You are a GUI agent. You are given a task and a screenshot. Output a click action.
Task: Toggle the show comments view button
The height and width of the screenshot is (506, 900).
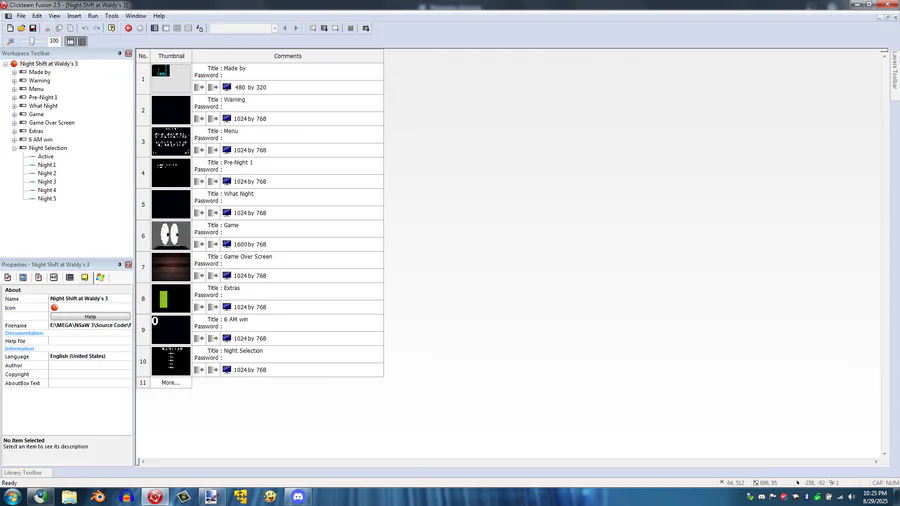tap(82, 41)
